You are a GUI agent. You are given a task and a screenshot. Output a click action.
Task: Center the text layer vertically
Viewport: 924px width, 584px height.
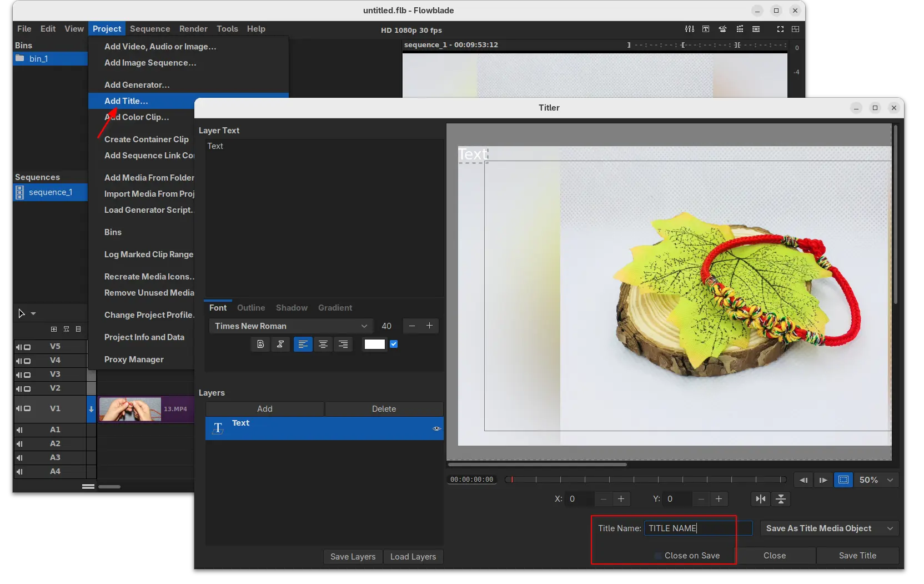tap(781, 499)
